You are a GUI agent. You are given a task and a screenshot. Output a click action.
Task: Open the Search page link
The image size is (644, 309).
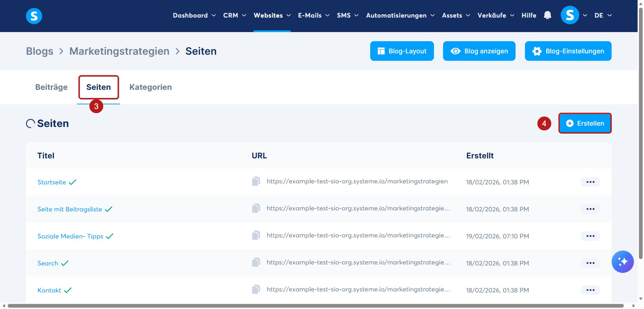click(48, 263)
